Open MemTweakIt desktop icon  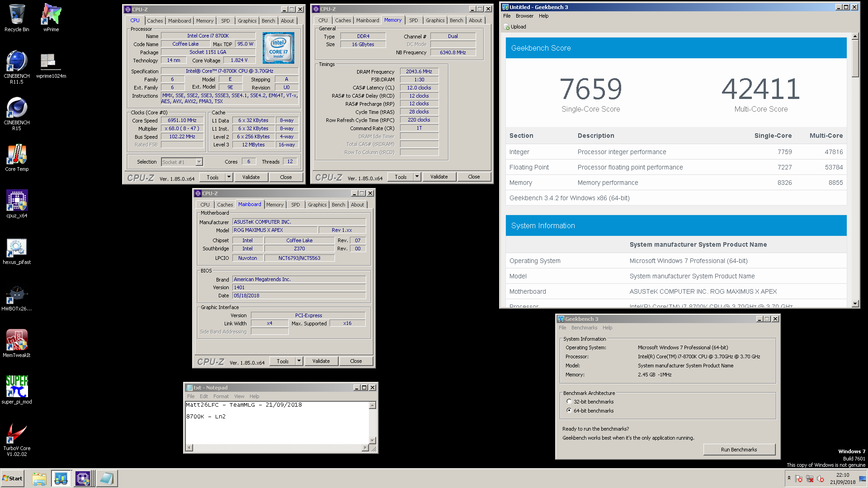[17, 344]
